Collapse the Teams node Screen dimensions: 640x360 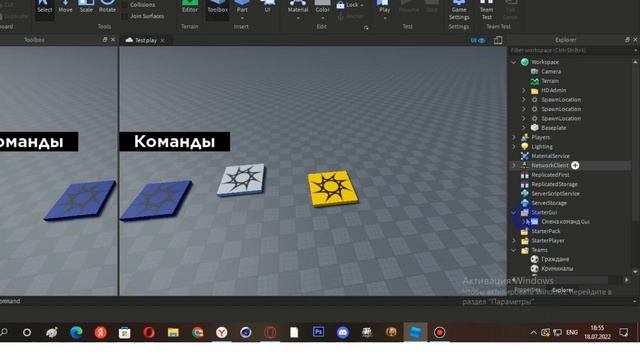513,250
